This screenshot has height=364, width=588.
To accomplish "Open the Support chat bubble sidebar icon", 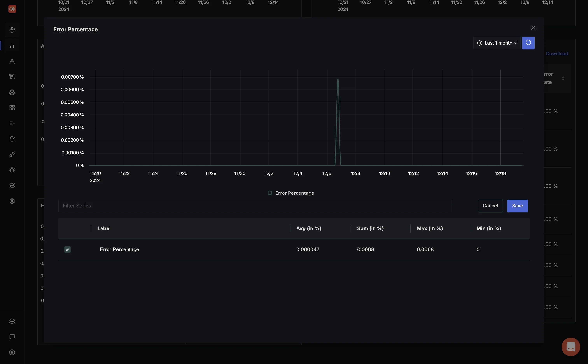I will click(x=12, y=337).
